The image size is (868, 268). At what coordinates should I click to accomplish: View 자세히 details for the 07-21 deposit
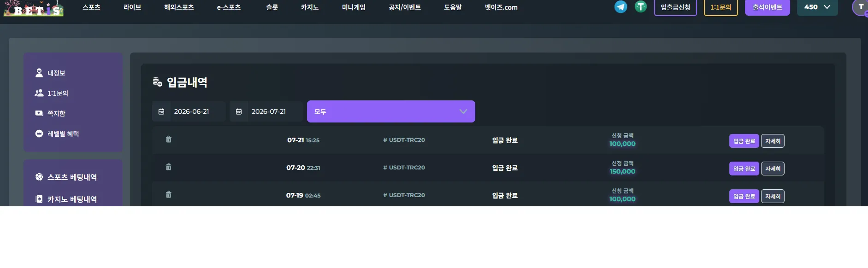pos(773,141)
